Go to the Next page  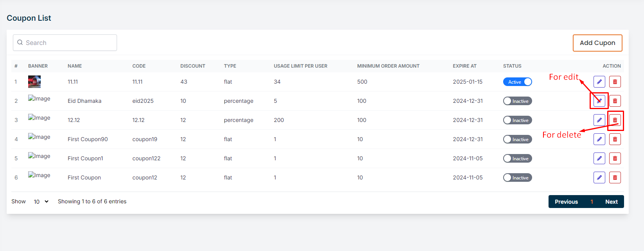(x=611, y=202)
